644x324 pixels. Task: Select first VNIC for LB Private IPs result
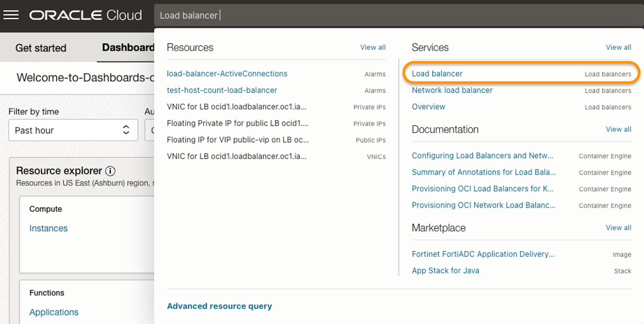(237, 107)
